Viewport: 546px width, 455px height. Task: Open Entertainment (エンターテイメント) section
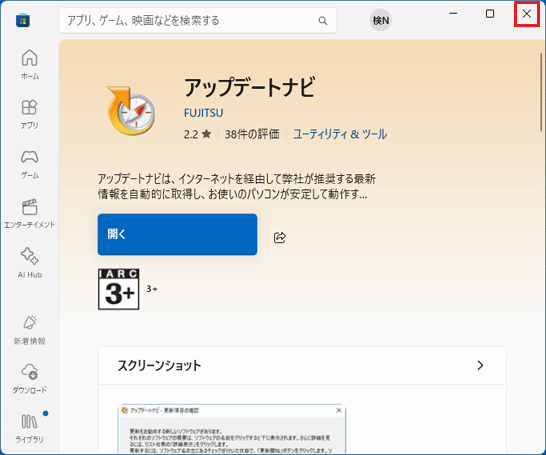pyautogui.click(x=30, y=214)
